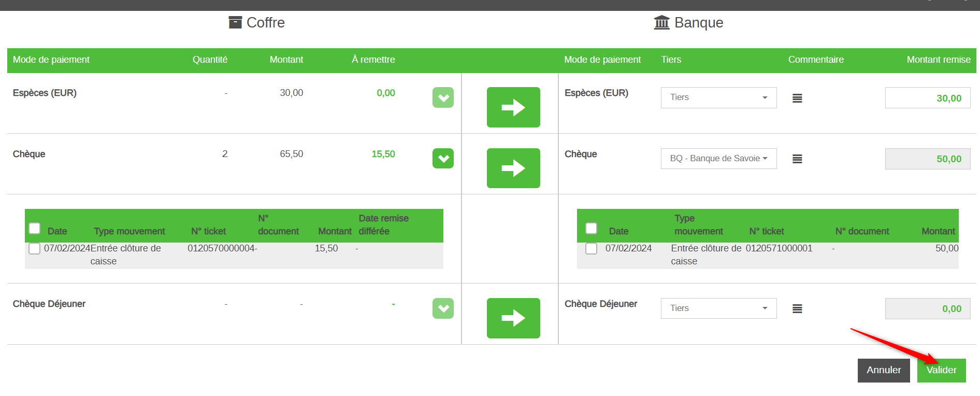
Task: Expand the Espèces row chevron
Action: [x=443, y=97]
